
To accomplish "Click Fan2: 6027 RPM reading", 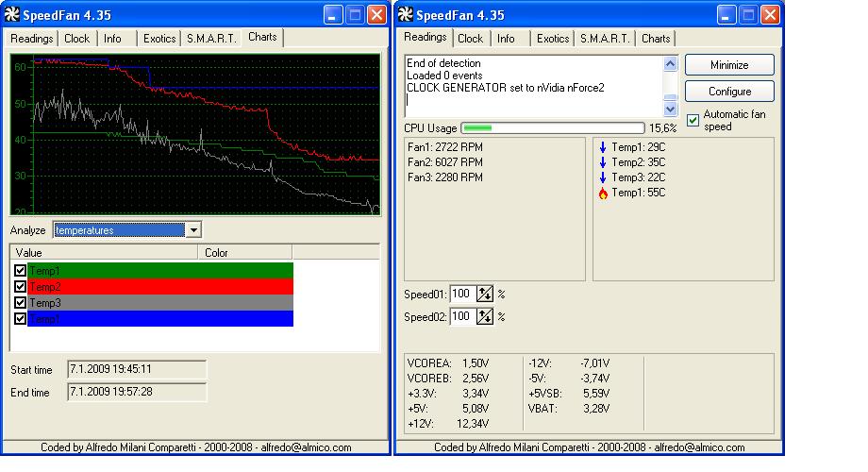I will pyautogui.click(x=445, y=162).
